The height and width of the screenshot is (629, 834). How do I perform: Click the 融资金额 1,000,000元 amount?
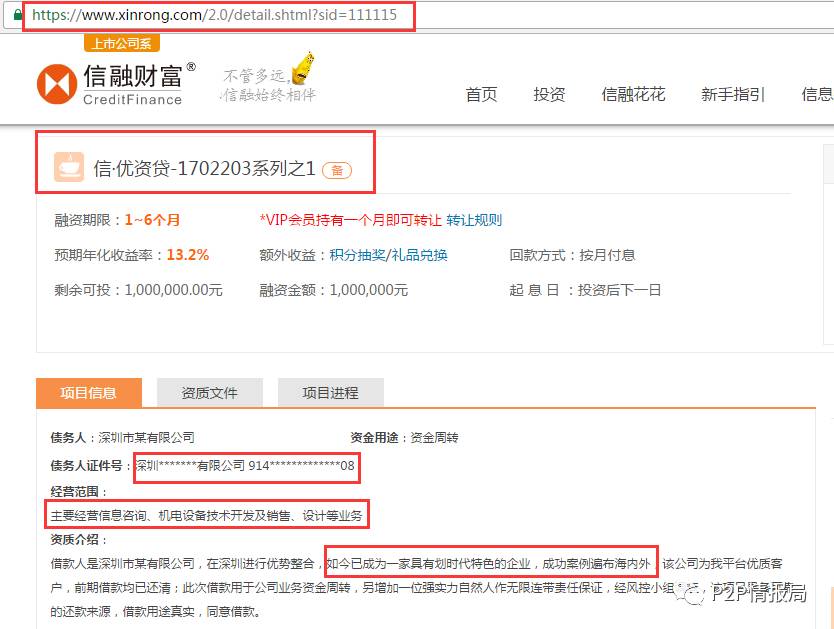click(333, 290)
